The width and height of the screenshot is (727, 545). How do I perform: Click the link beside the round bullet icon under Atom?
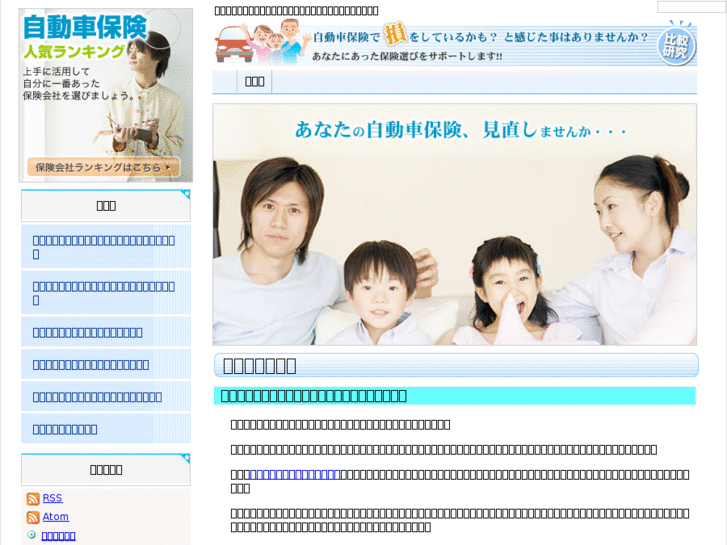click(58, 536)
